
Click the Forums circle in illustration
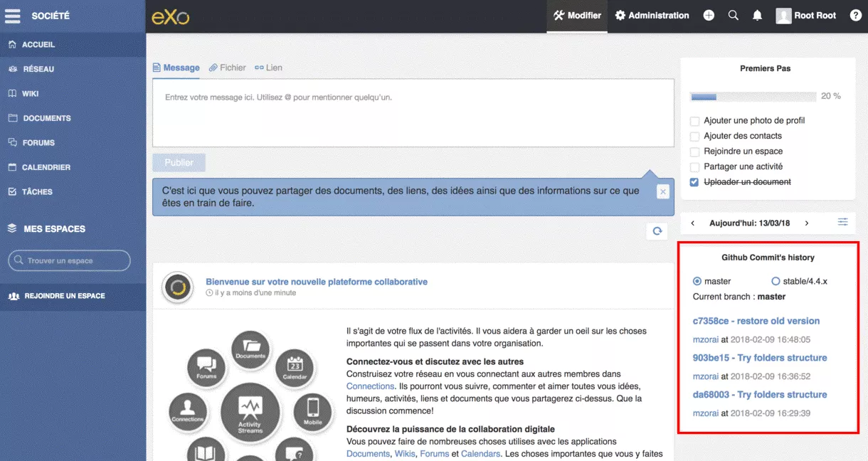click(206, 368)
